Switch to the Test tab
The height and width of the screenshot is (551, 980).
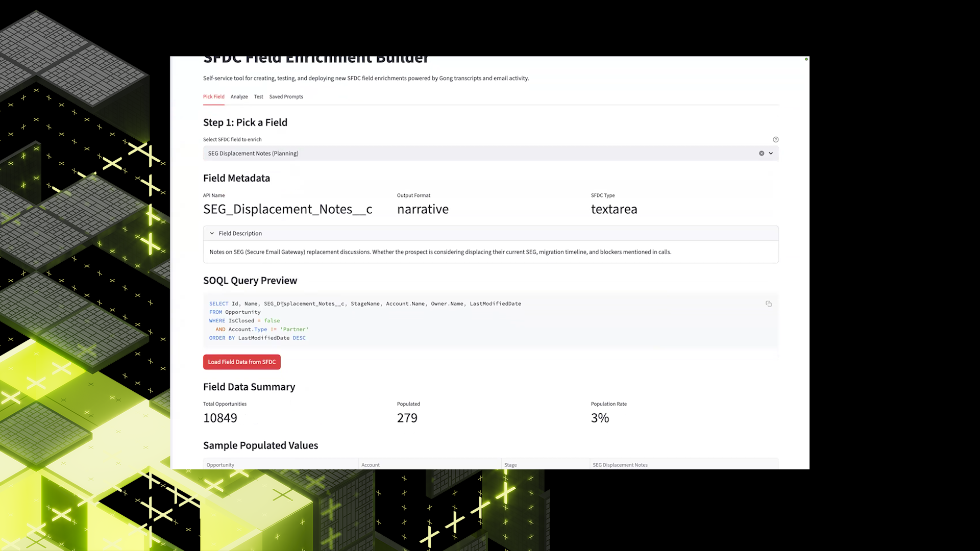tap(258, 96)
